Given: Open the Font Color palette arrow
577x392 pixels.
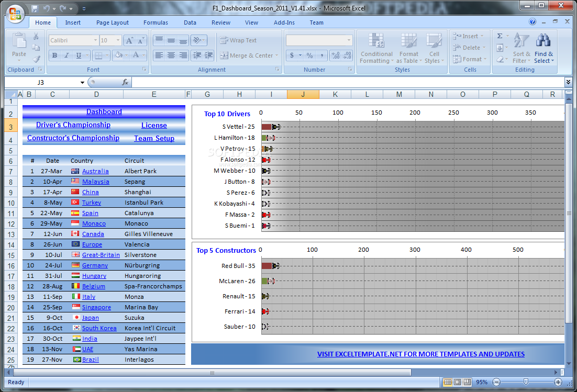Looking at the screenshot, I should pyautogui.click(x=144, y=55).
